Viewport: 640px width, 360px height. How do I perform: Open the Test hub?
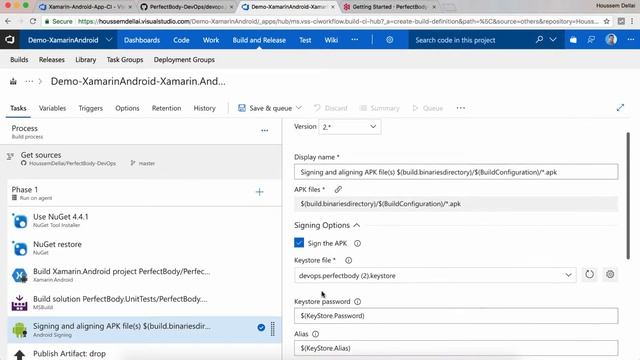pyautogui.click(x=305, y=40)
